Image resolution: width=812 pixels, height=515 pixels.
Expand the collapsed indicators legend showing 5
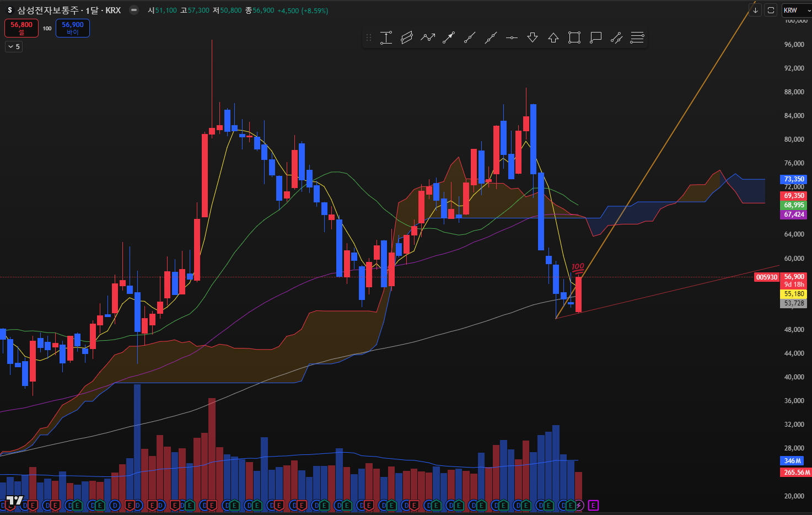pyautogui.click(x=13, y=47)
